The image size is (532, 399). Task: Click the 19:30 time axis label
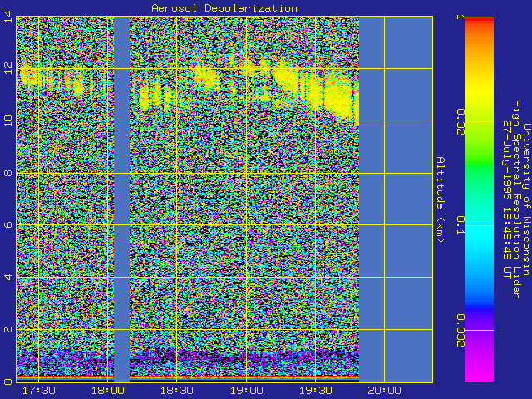pos(315,391)
